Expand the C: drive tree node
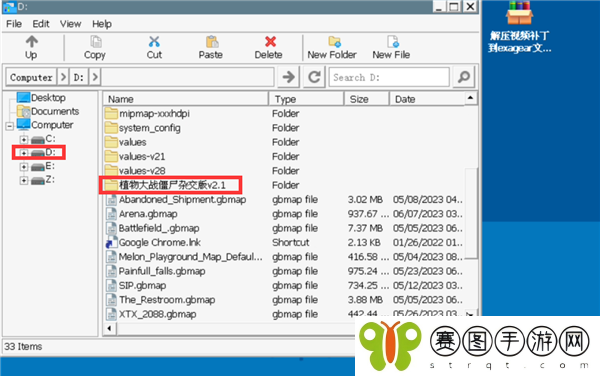The width and height of the screenshot is (600, 376). click(x=24, y=139)
